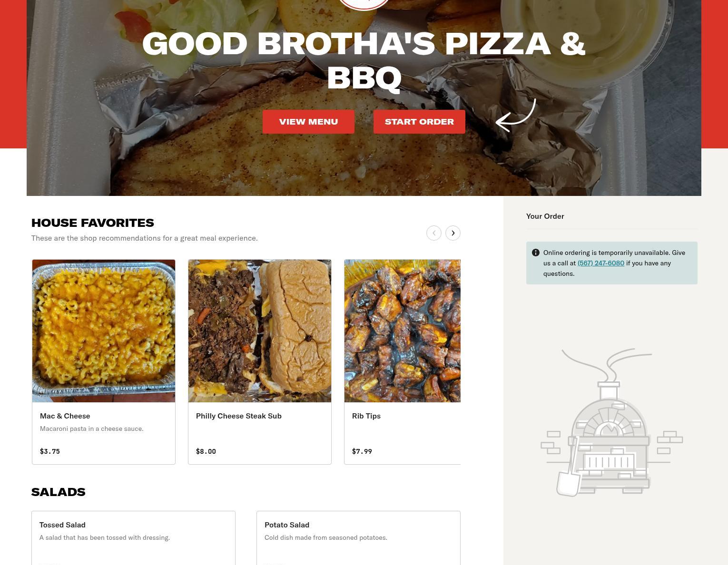Select the Philly Cheese Steak Sub title
Viewport: 728px width, 565px height.
tap(239, 416)
